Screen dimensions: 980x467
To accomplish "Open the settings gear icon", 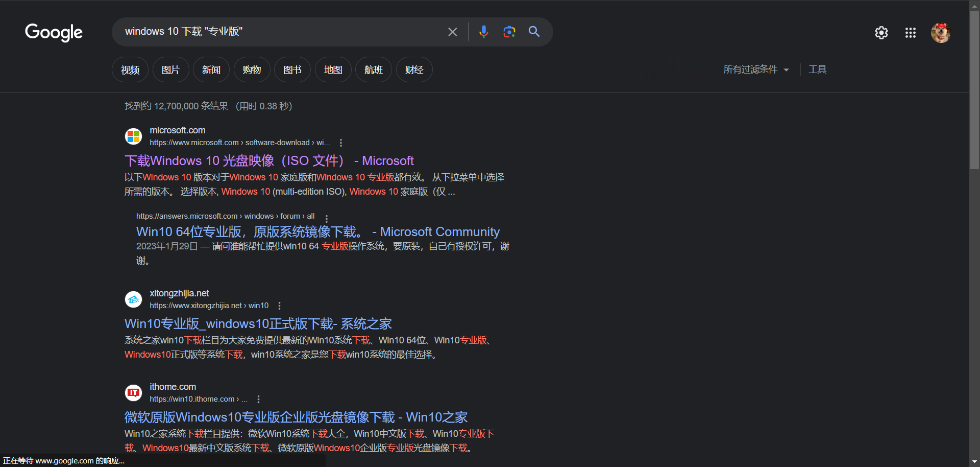I will tap(881, 33).
